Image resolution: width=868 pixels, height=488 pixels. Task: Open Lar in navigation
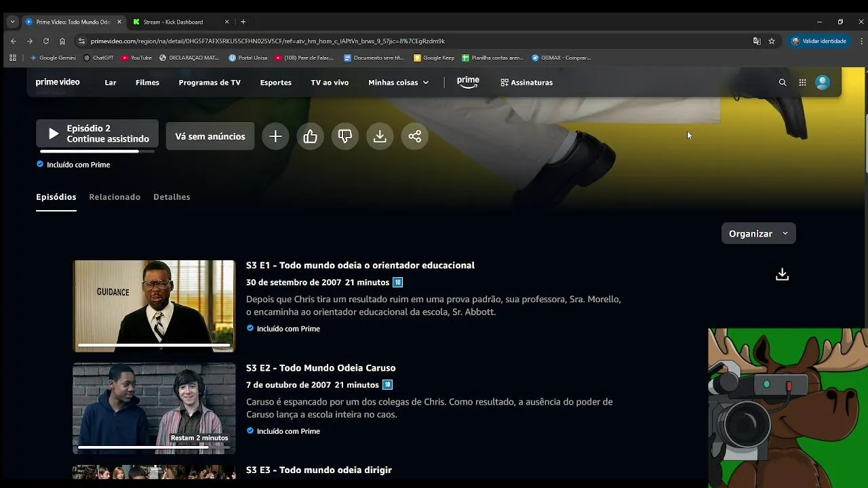tap(111, 82)
